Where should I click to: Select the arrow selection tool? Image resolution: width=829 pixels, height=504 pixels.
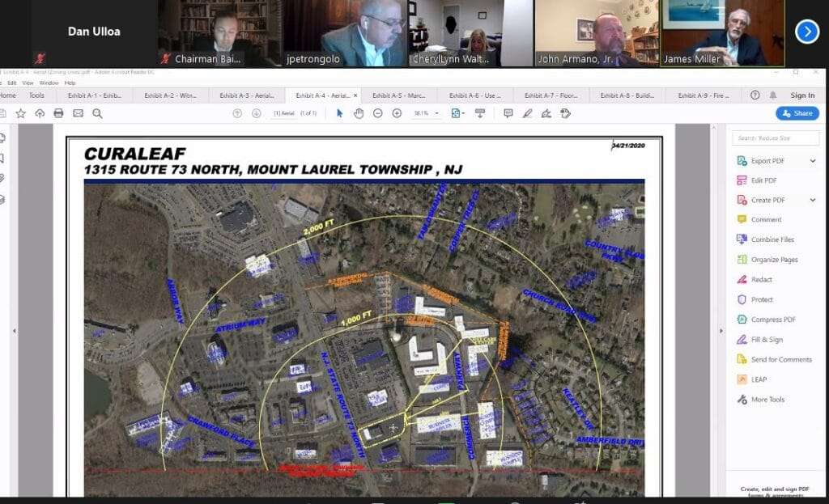340,113
